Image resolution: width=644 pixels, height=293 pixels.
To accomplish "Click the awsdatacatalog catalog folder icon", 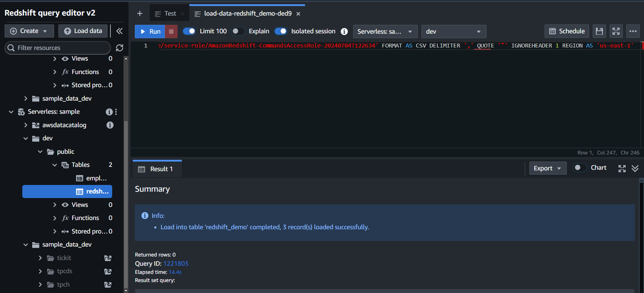I will tap(36, 125).
